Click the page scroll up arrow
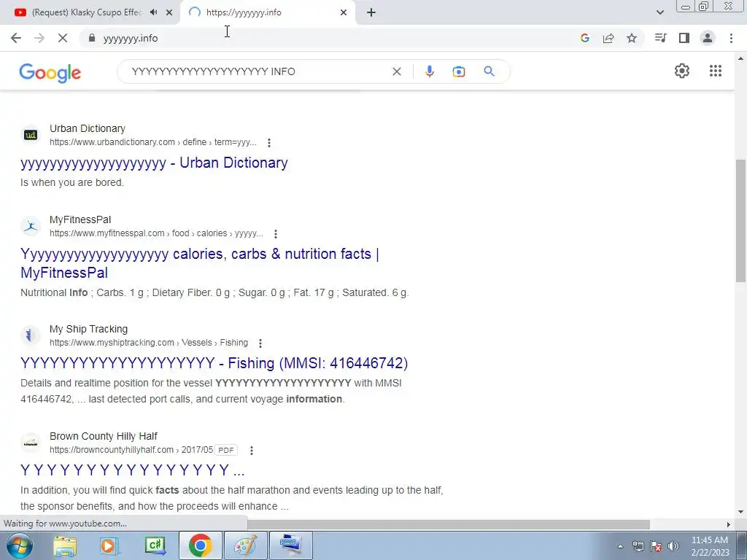Screen dimensions: 747x560 (x=741, y=58)
